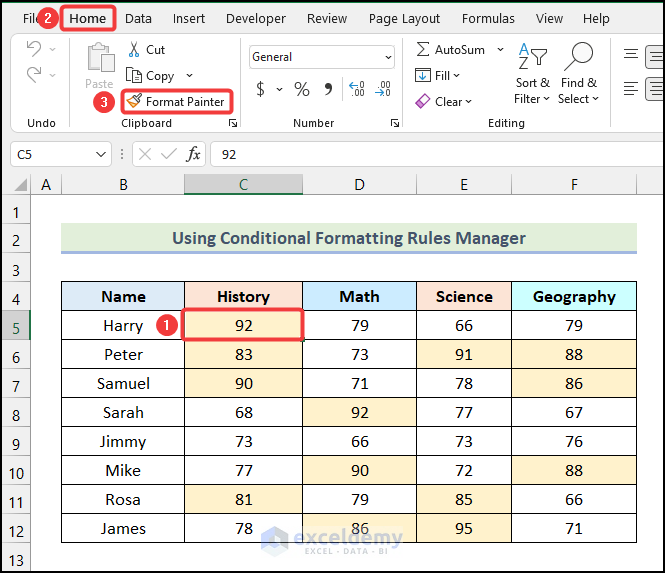The height and width of the screenshot is (573, 665).
Task: Apply Comma Style number format
Action: (328, 90)
